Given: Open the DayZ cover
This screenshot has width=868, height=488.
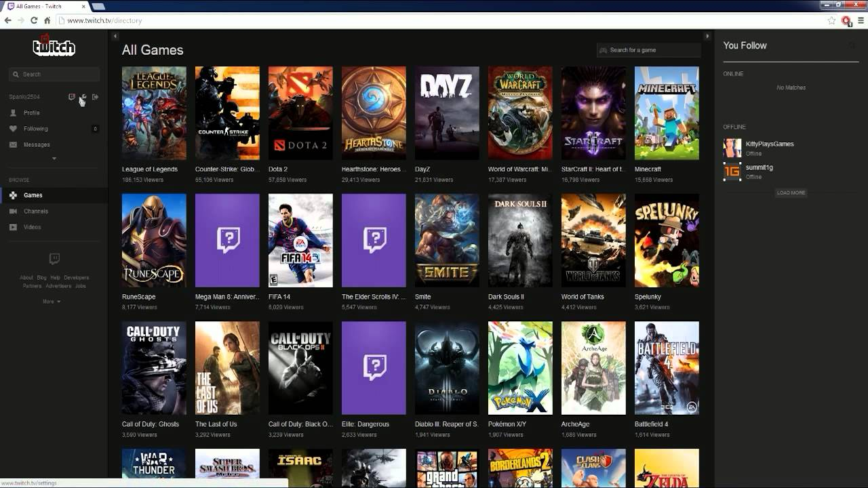Looking at the screenshot, I should (447, 113).
